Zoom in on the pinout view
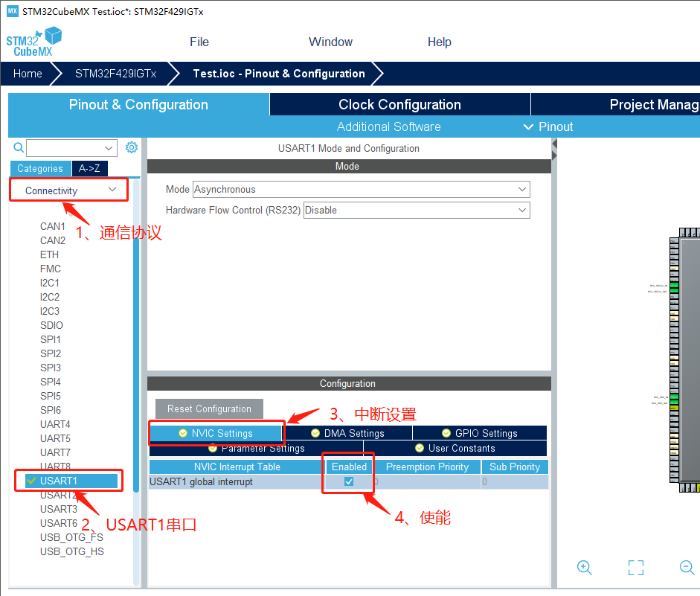Viewport: 700px width, 596px height. pyautogui.click(x=585, y=568)
